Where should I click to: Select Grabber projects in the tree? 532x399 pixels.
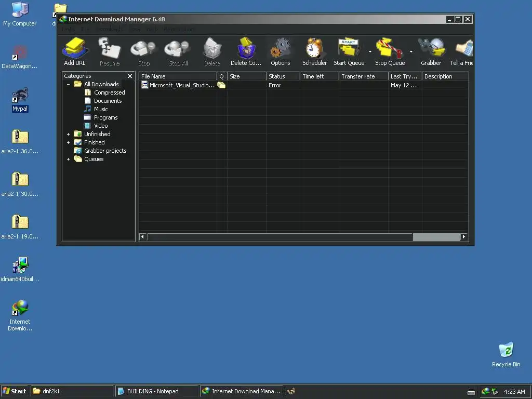tap(105, 151)
